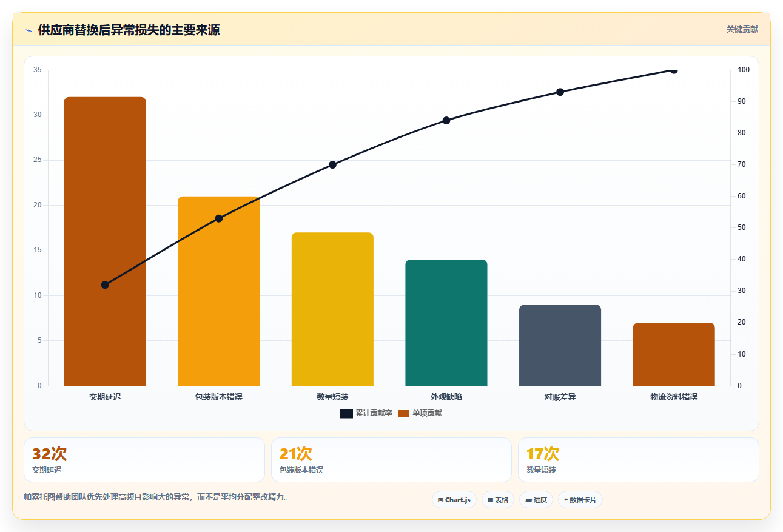The width and height of the screenshot is (783, 532).
Task: Toggle 累计贡献率 legend swatch
Action: [346, 413]
